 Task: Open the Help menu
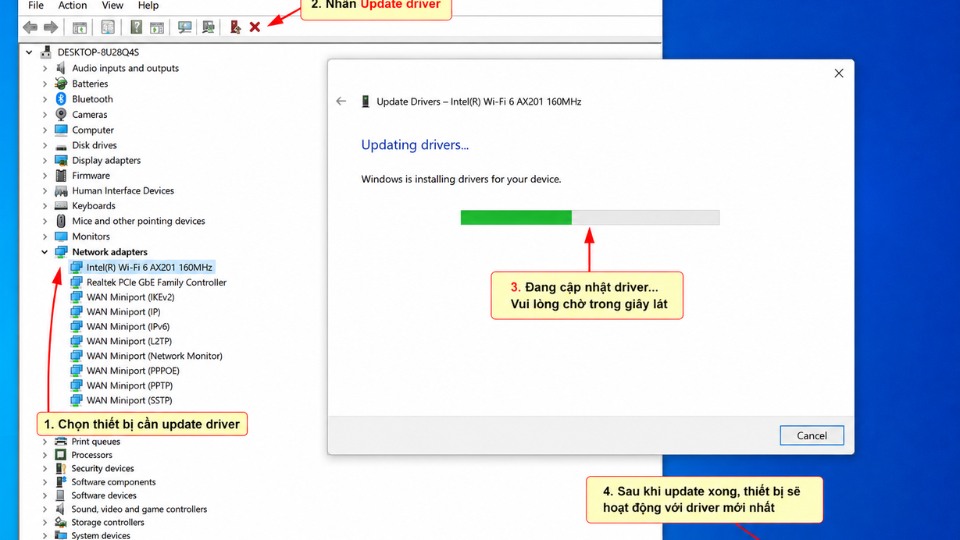coord(148,6)
